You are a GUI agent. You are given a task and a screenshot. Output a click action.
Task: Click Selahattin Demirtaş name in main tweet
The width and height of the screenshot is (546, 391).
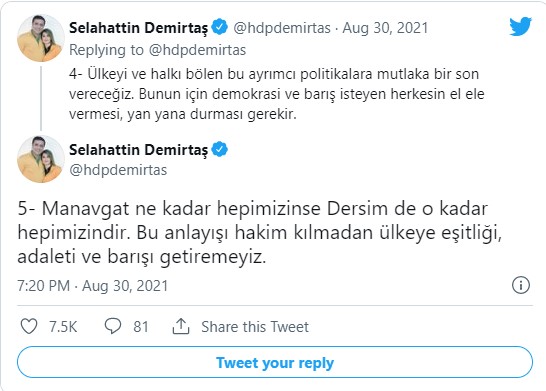[x=138, y=150]
